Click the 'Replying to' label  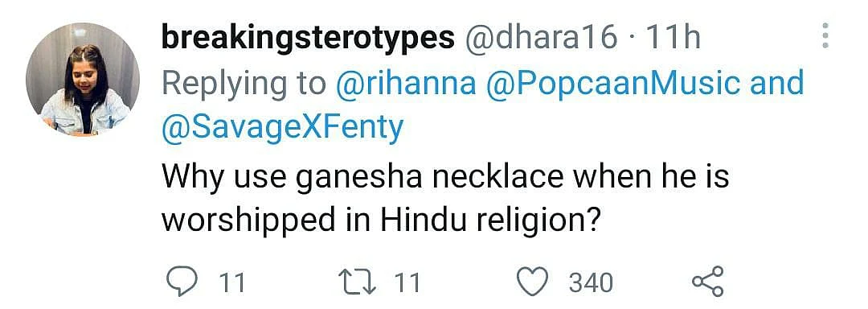click(244, 84)
